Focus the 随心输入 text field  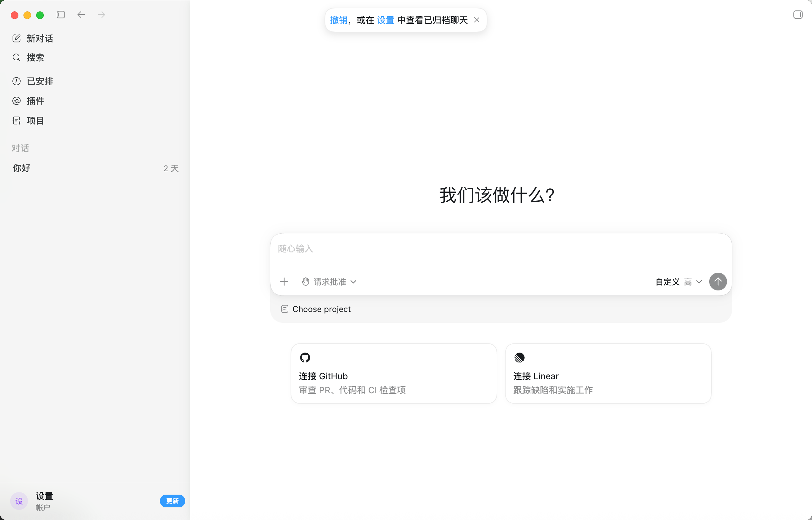pos(501,249)
